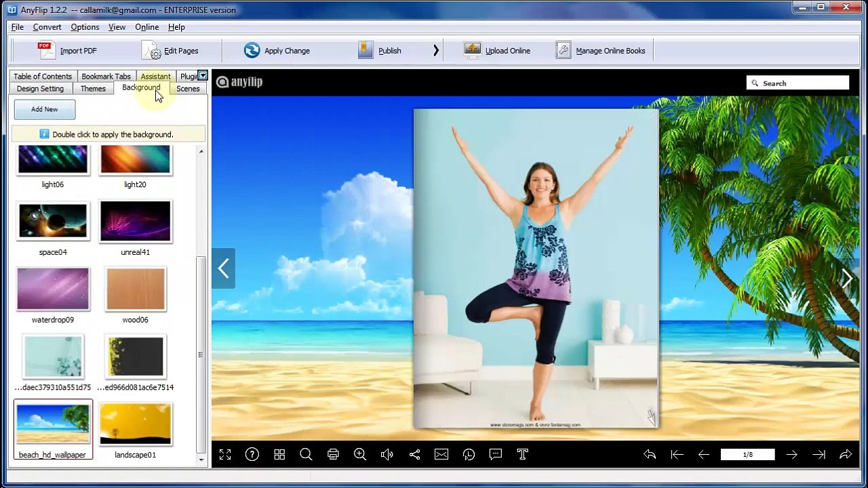Viewport: 868px width, 488px height.
Task: Open Edit Pages tool
Action: (x=171, y=51)
